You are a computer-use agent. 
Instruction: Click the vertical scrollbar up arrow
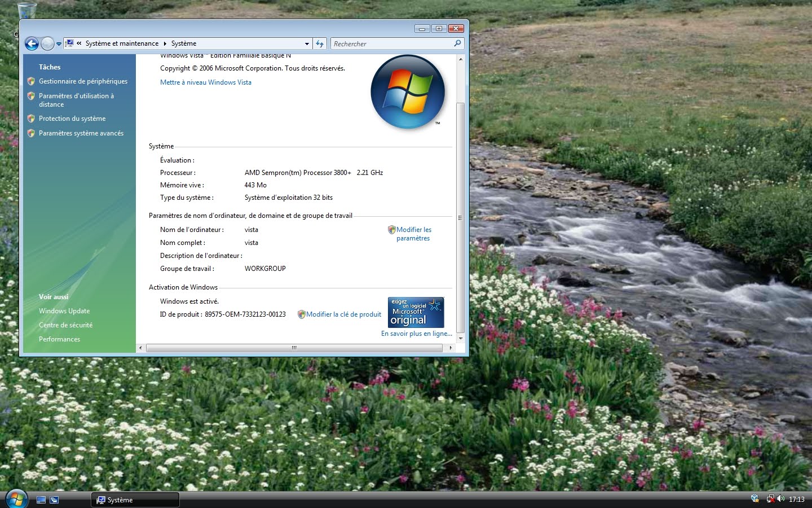pyautogui.click(x=460, y=59)
